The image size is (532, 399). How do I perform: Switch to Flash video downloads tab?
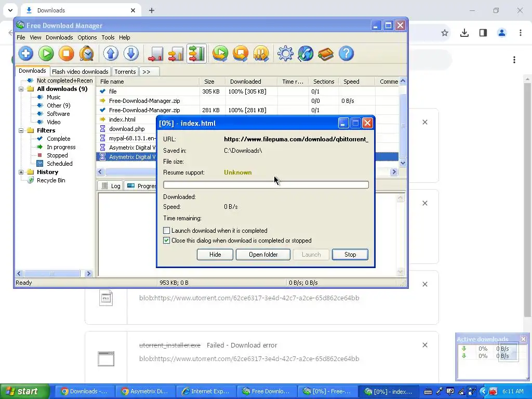point(80,72)
